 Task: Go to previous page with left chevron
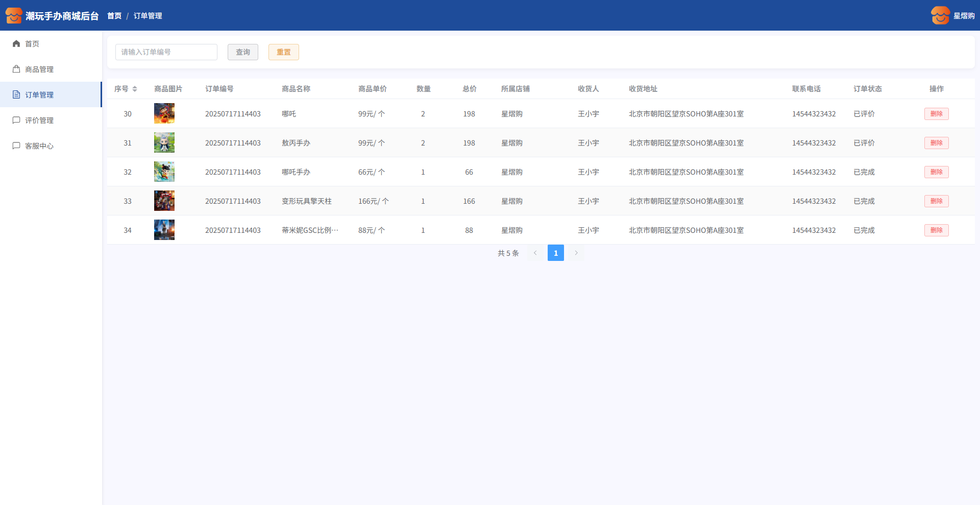click(535, 253)
